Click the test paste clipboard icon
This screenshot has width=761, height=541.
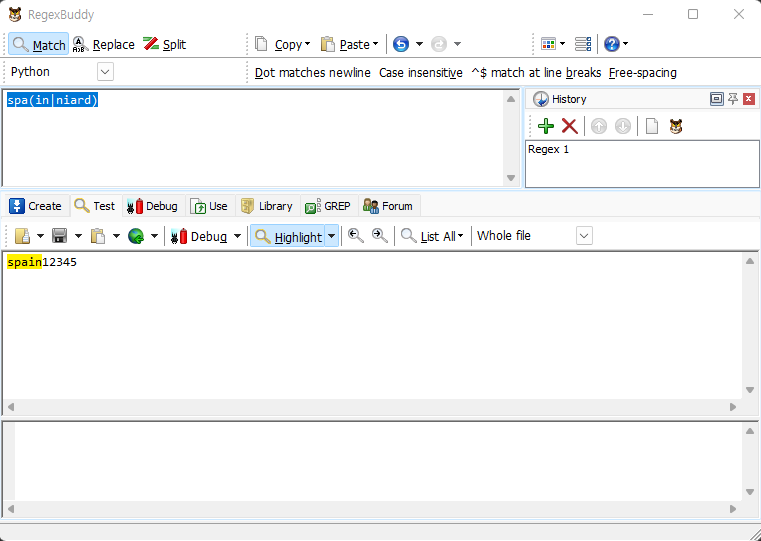click(x=99, y=236)
